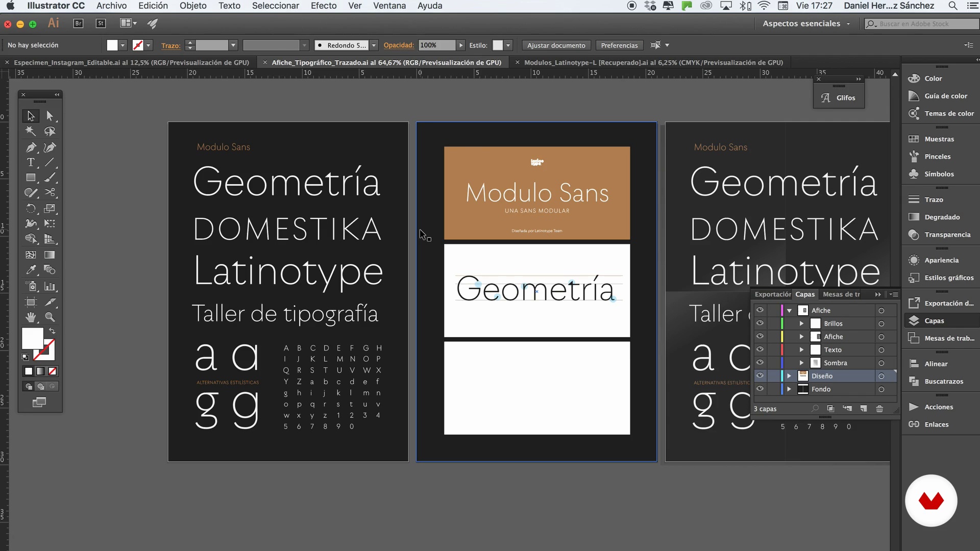Select the Eyedropper tool
Screen dimensions: 980x551
click(31, 269)
